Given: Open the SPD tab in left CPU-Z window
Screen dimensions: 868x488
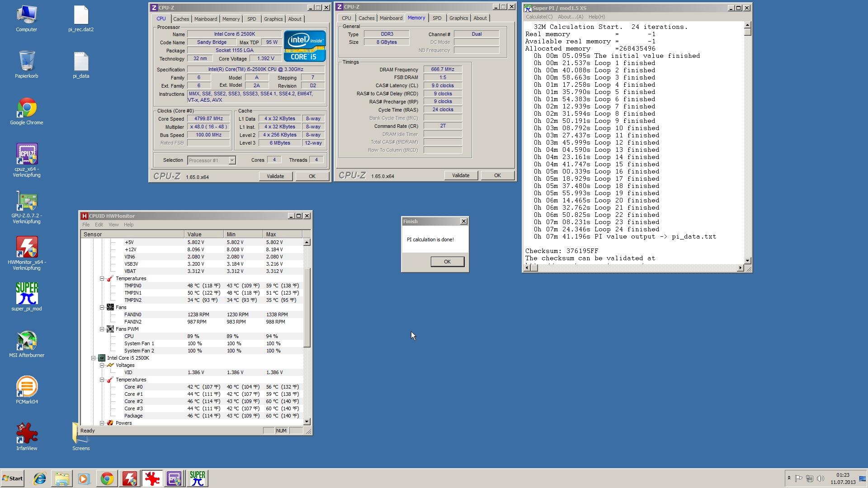Looking at the screenshot, I should click(251, 19).
